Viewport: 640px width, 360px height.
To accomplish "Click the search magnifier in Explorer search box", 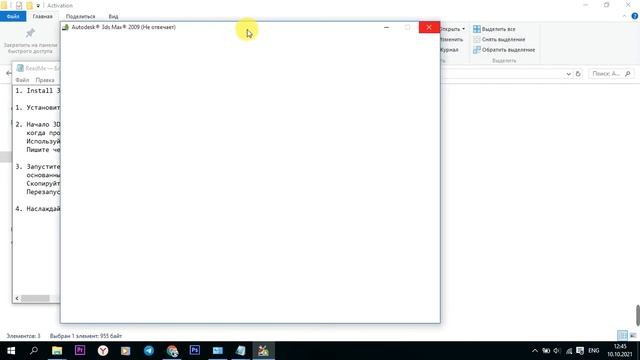I will coord(628,74).
